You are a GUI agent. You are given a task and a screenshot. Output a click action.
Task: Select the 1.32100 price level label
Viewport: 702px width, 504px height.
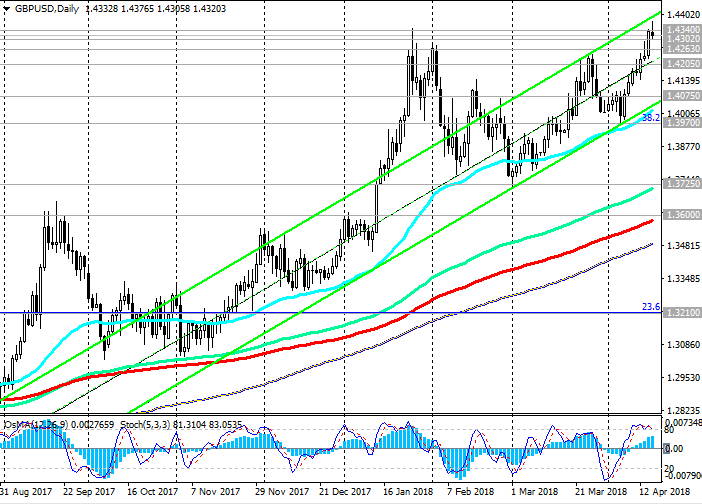click(682, 313)
